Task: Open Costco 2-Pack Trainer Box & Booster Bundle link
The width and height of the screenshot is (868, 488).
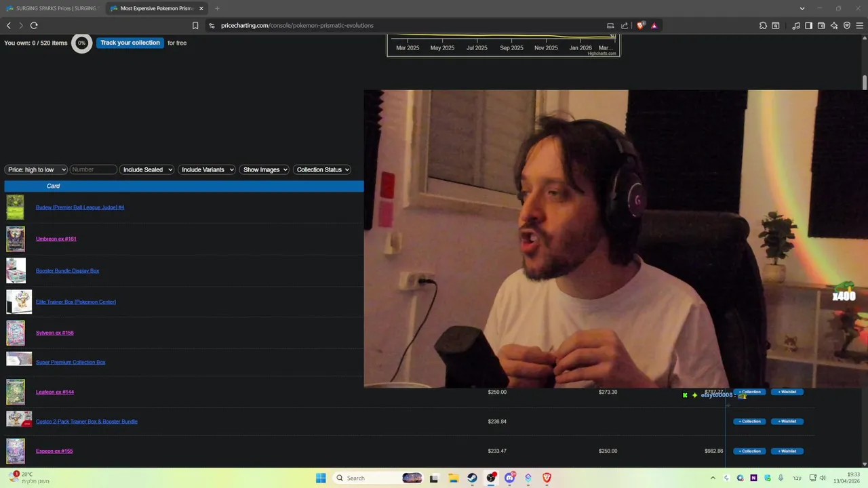Action: point(87,422)
